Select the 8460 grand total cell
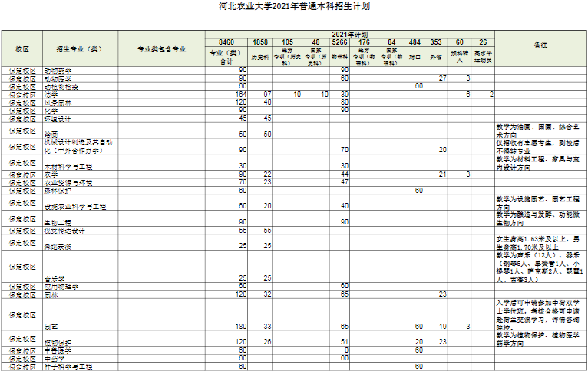The height and width of the screenshot is (372, 588). click(x=226, y=42)
